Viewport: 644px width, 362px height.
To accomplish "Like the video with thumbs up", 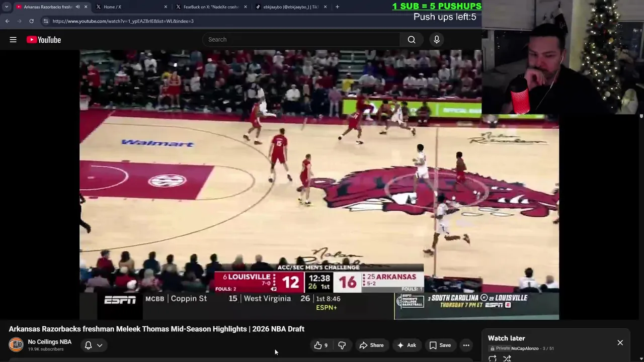I will pos(320,345).
